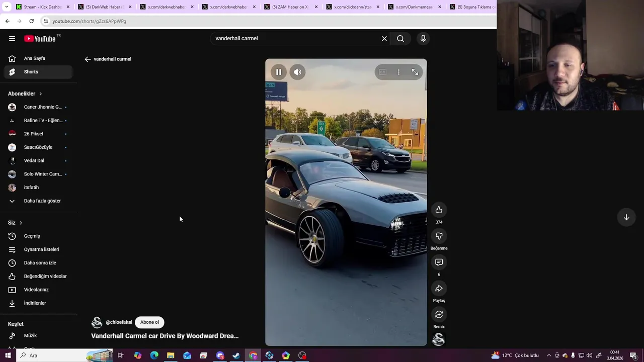Go to the YouTube home logo
The height and width of the screenshot is (362, 644).
tap(40, 39)
